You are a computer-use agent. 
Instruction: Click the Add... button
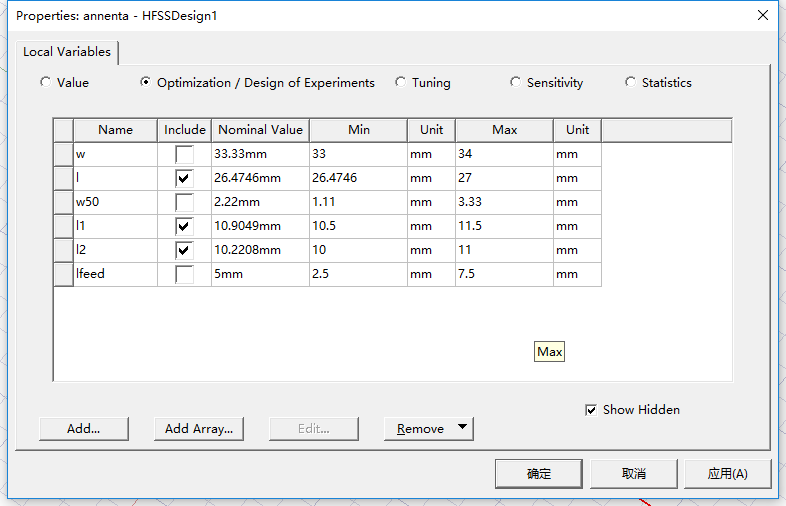click(x=83, y=429)
